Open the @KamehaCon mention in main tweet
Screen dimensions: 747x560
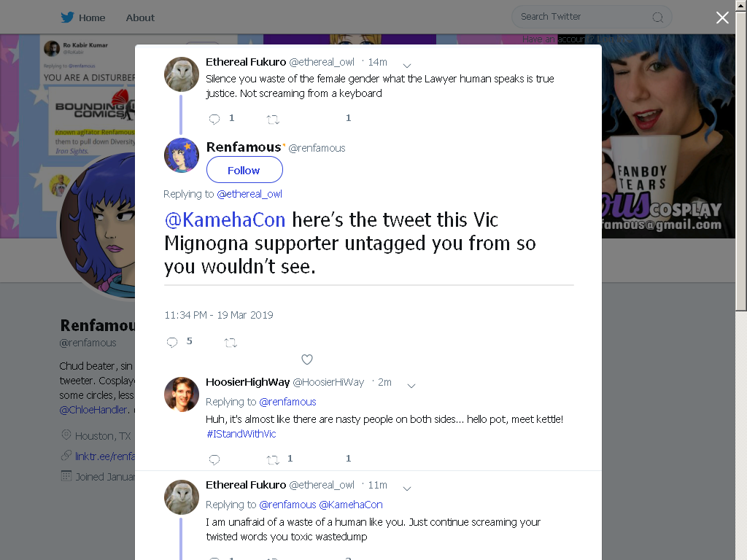[x=225, y=220]
